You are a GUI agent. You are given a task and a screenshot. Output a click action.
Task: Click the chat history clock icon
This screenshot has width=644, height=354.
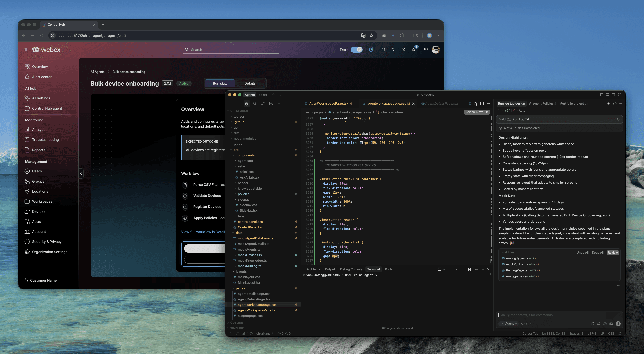point(615,104)
